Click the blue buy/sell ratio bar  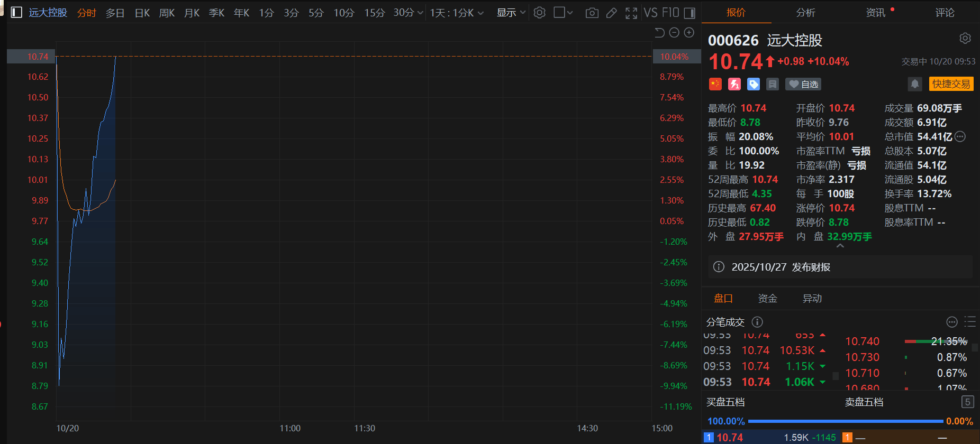pyautogui.click(x=845, y=421)
